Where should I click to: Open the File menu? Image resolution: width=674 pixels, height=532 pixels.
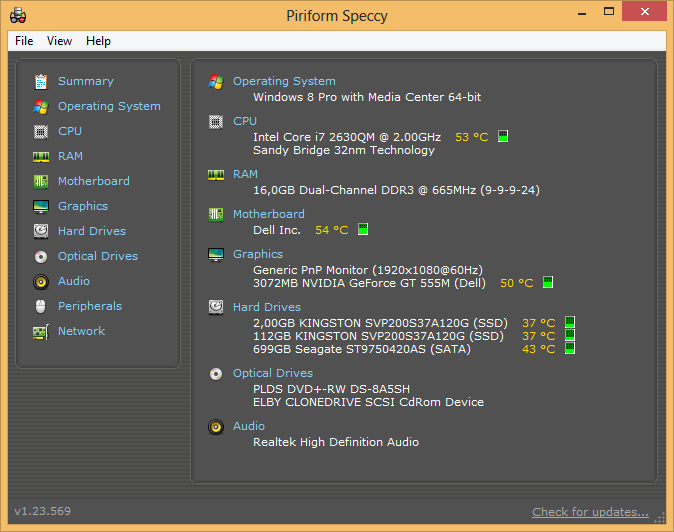pos(24,41)
